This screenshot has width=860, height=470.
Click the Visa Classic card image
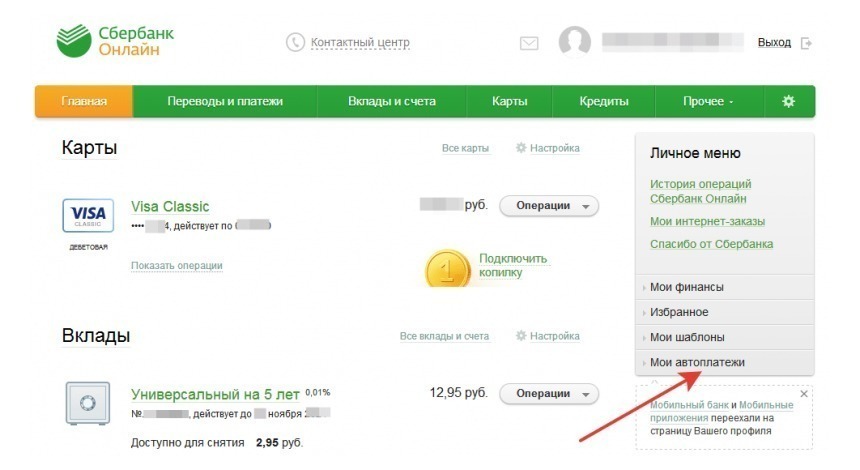(88, 216)
